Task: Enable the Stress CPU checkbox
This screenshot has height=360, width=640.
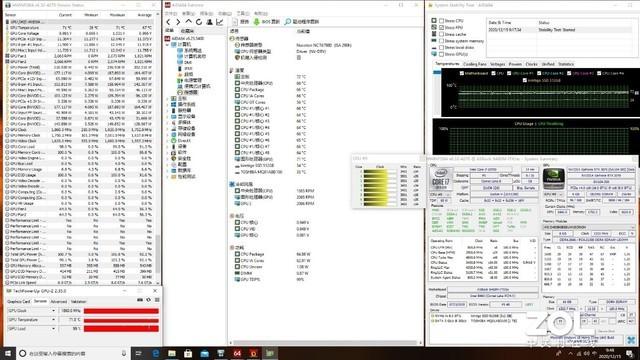Action: (441, 20)
